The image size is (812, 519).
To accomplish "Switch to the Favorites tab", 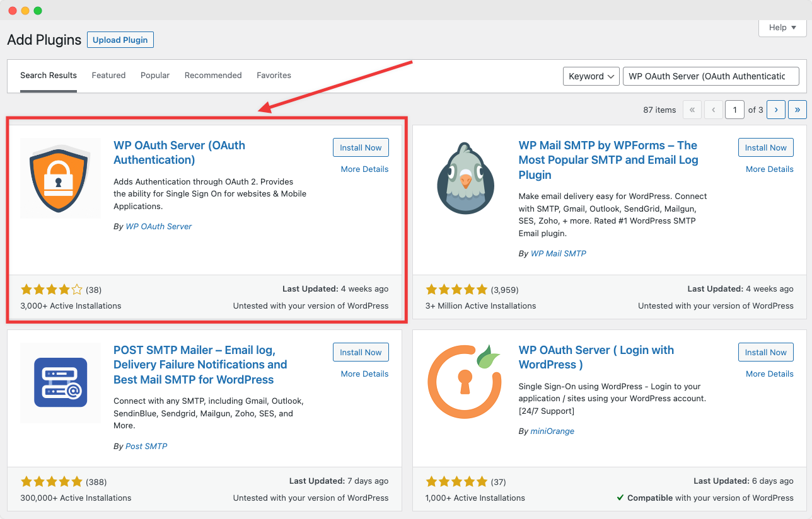I will click(x=274, y=76).
